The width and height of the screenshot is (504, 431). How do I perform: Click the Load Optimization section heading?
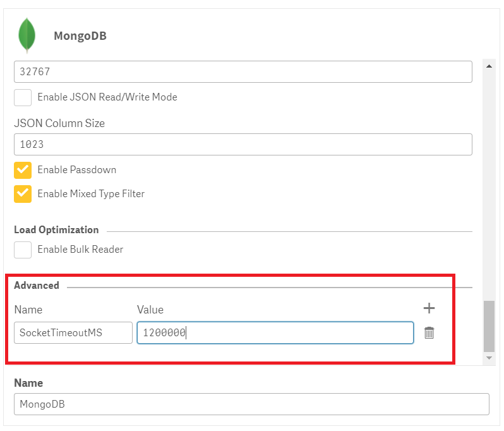56,230
